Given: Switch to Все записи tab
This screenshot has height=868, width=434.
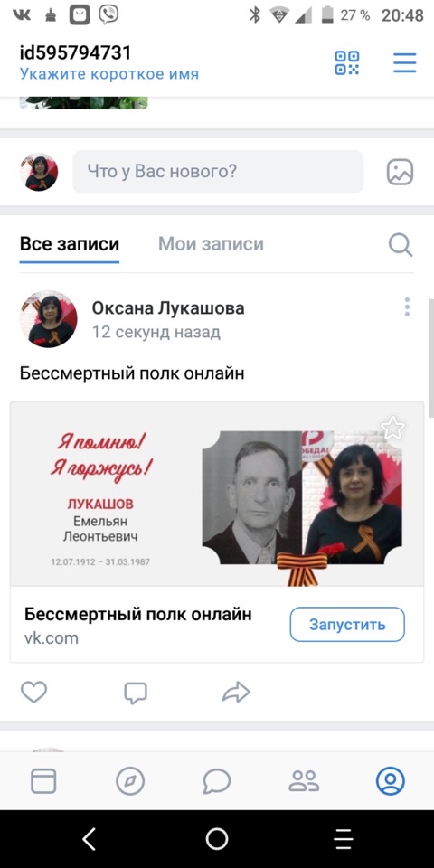Looking at the screenshot, I should point(70,244).
